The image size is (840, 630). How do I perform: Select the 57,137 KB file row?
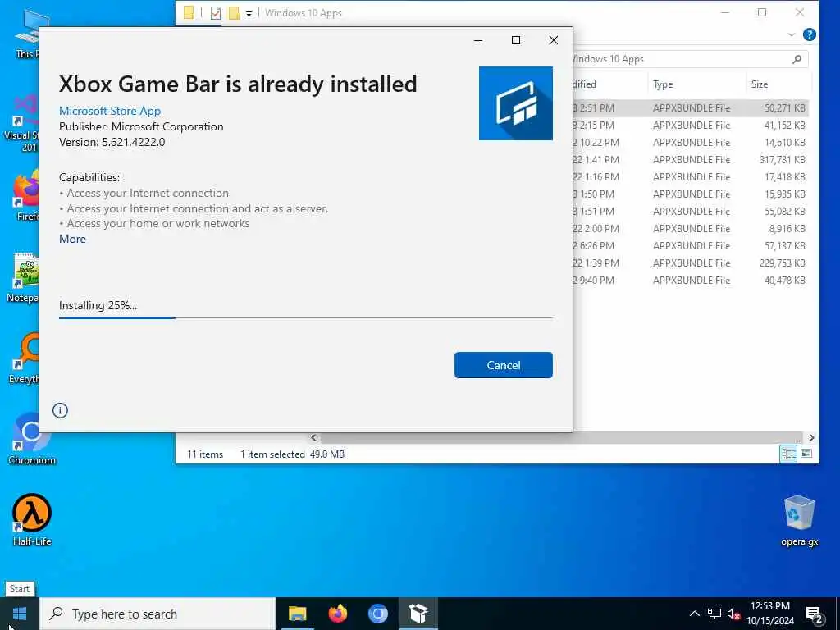pyautogui.click(x=690, y=245)
